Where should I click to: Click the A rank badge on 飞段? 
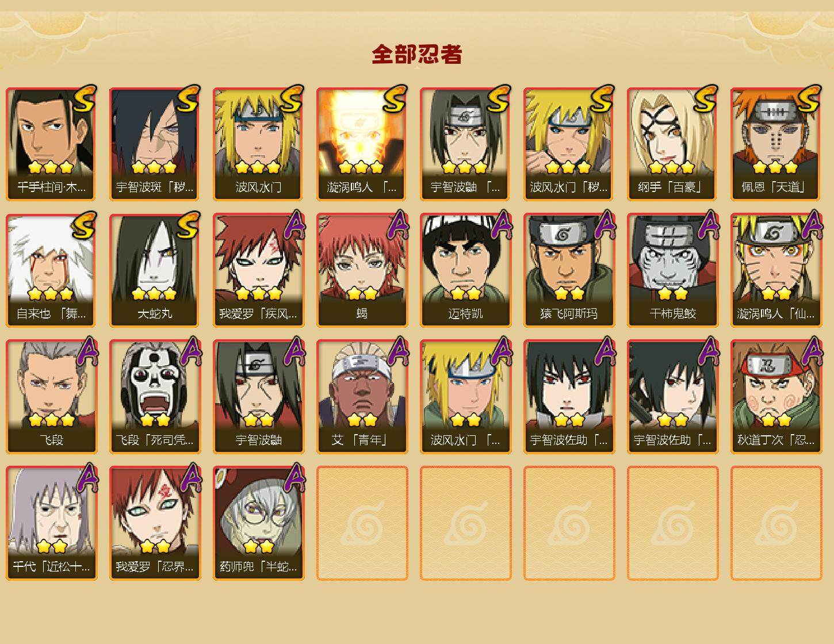(x=87, y=351)
